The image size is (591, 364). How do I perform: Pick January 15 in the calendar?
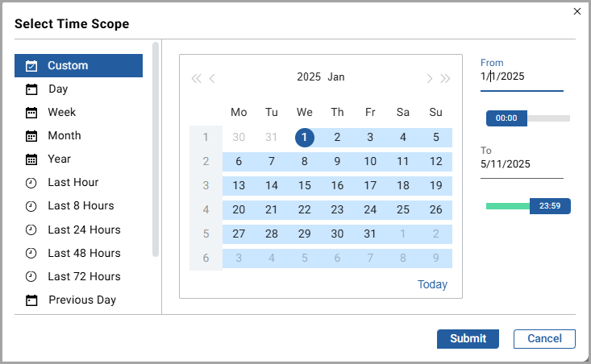click(305, 185)
